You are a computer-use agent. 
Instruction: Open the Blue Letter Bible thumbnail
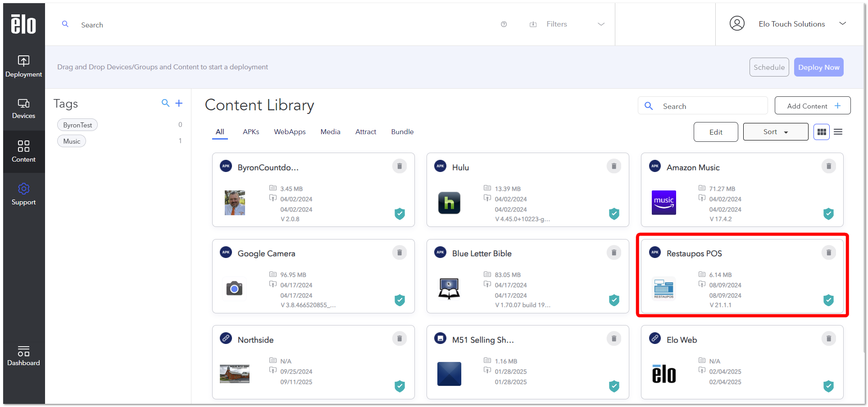449,289
